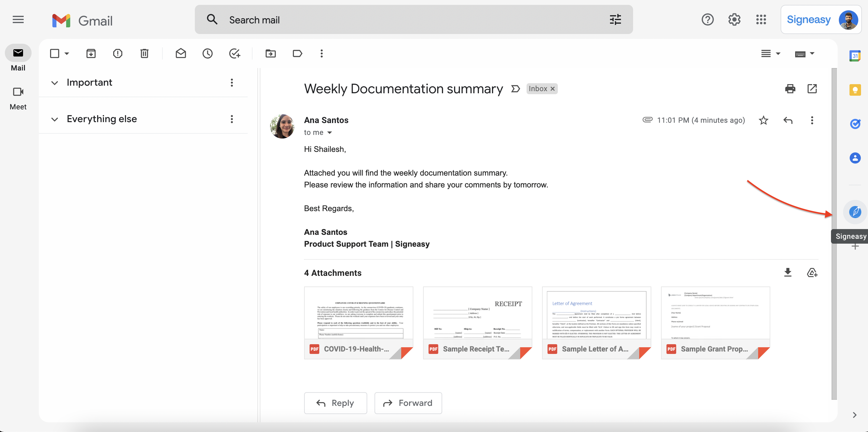Screen dimensions: 868x432
Task: Archive the conversation
Action: (91, 53)
